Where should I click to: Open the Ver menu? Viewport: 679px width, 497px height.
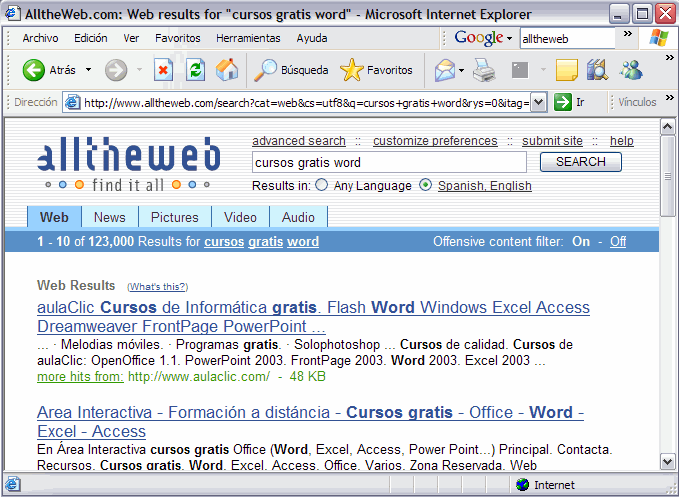coord(131,38)
